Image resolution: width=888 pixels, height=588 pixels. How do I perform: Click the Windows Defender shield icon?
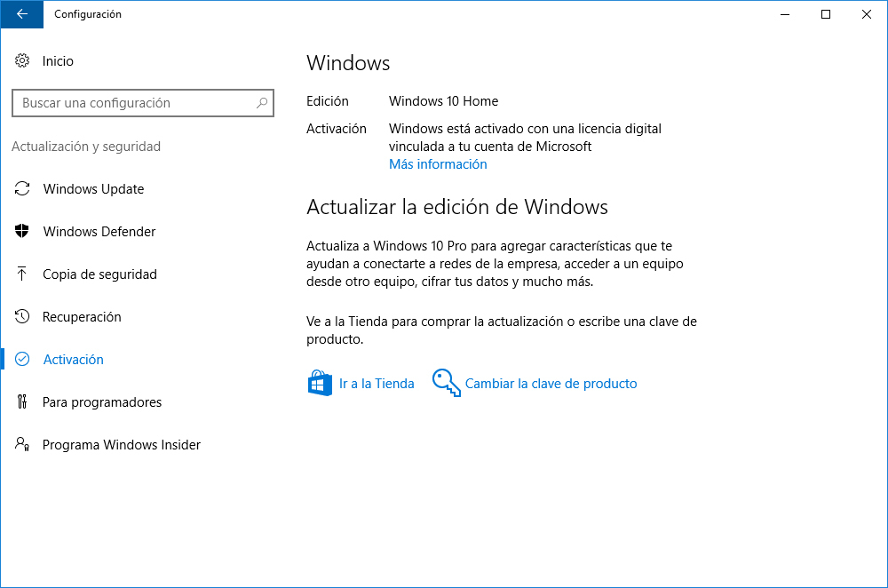click(21, 231)
